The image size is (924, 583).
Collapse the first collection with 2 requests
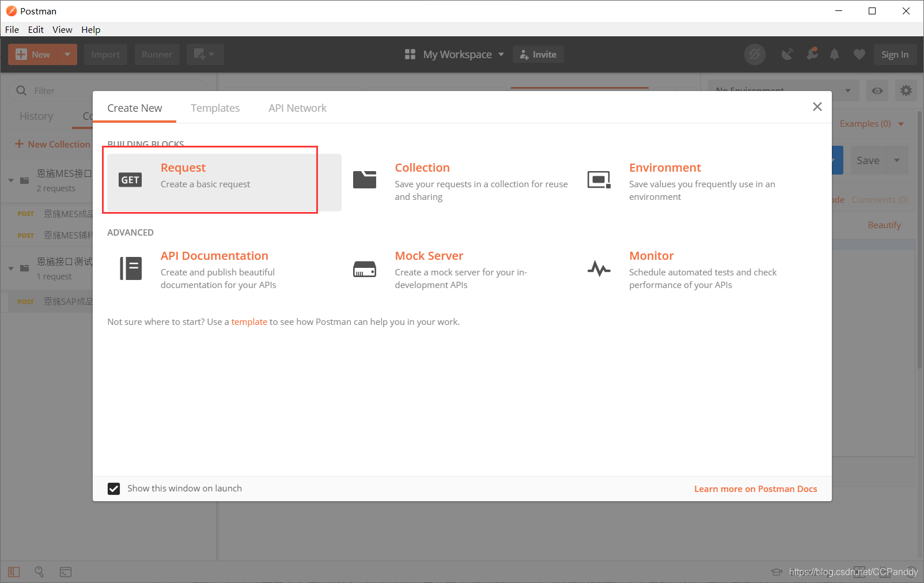coord(11,180)
